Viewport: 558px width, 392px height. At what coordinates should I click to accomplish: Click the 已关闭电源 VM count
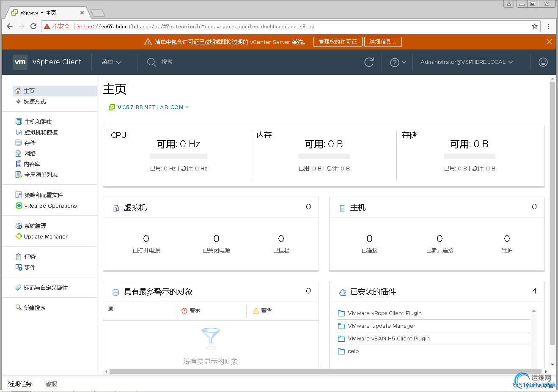[x=216, y=238]
